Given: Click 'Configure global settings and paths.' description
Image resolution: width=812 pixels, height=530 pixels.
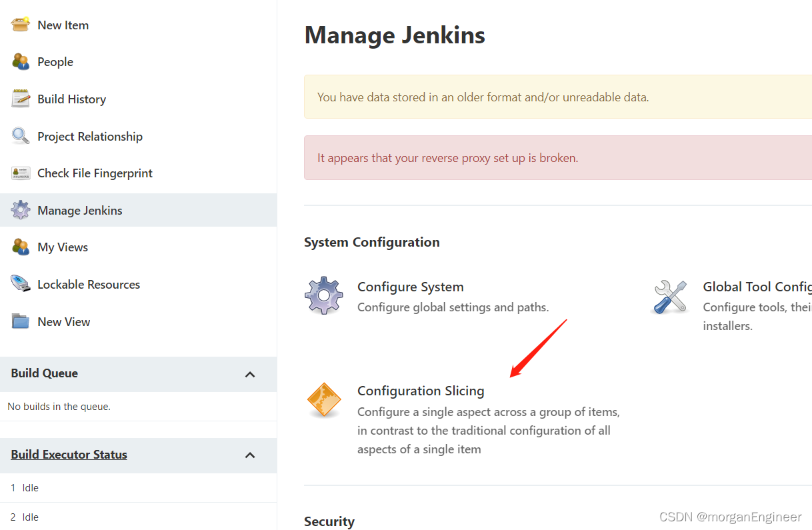Looking at the screenshot, I should pyautogui.click(x=453, y=307).
